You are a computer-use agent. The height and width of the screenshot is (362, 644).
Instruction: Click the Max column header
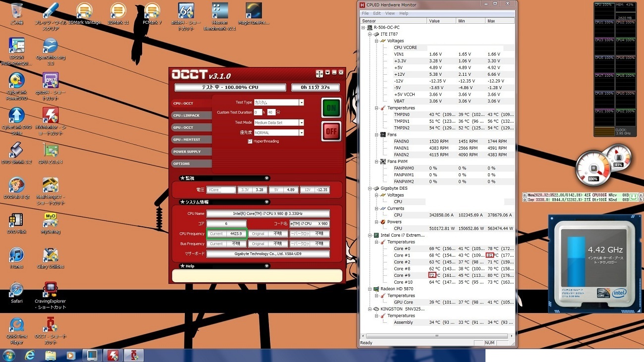pos(500,21)
